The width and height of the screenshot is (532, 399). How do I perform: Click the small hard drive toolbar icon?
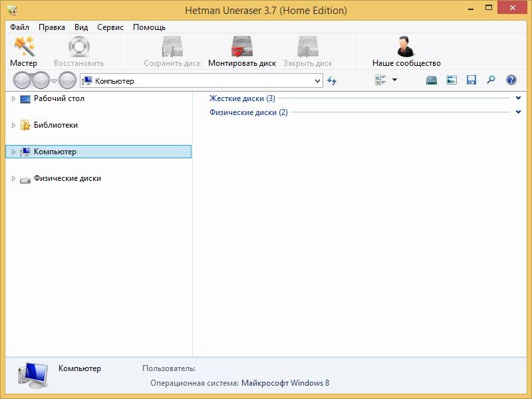[431, 80]
